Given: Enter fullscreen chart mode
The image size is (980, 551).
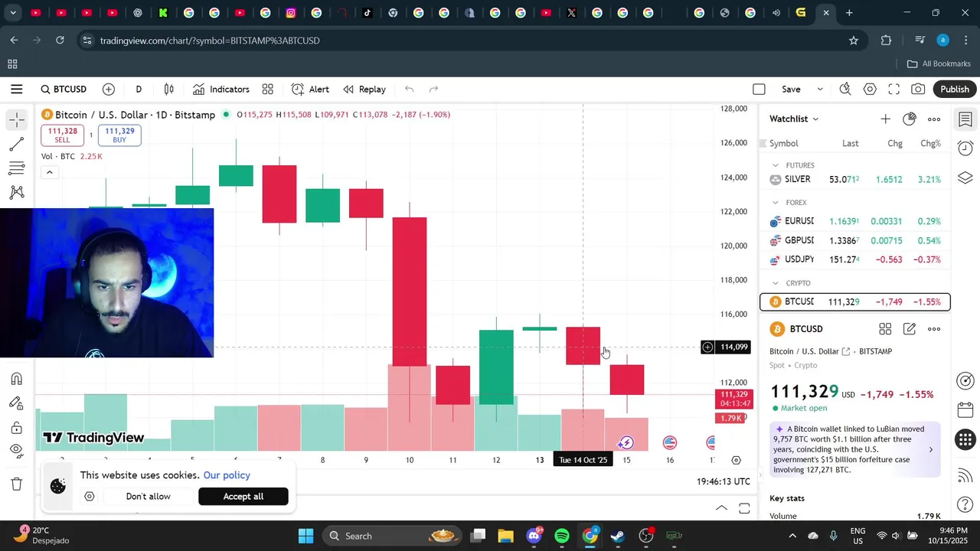Looking at the screenshot, I should 894,90.
